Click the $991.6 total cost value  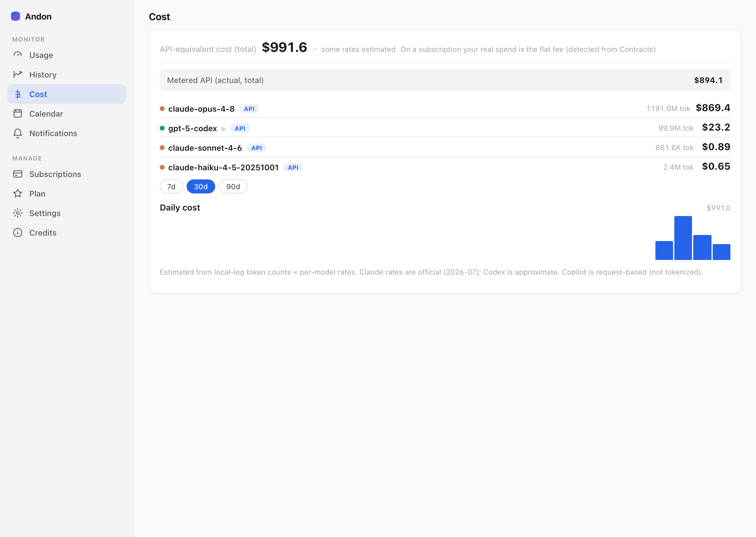tap(284, 47)
